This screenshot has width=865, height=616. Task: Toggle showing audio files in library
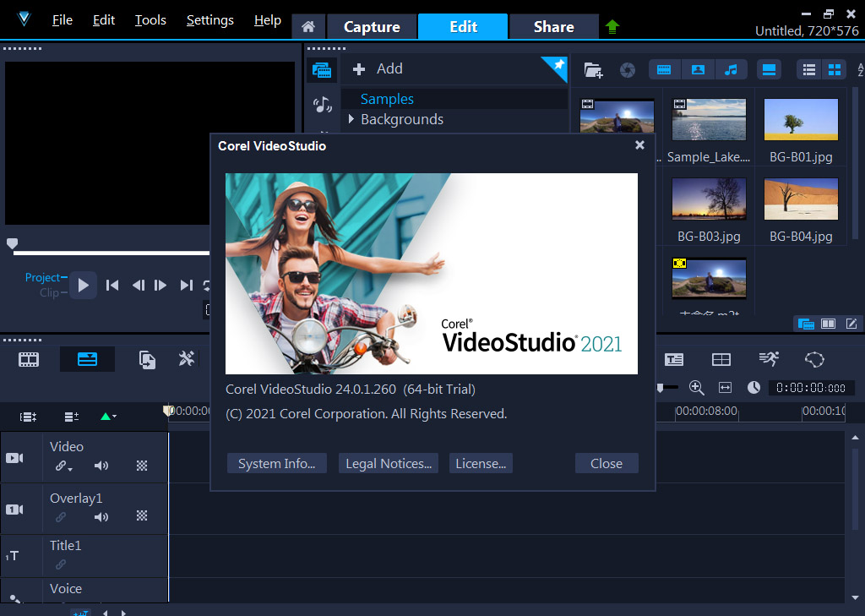click(732, 69)
